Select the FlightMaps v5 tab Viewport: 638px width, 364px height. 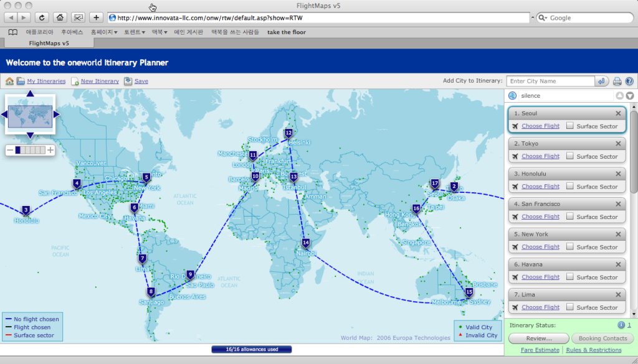click(49, 43)
